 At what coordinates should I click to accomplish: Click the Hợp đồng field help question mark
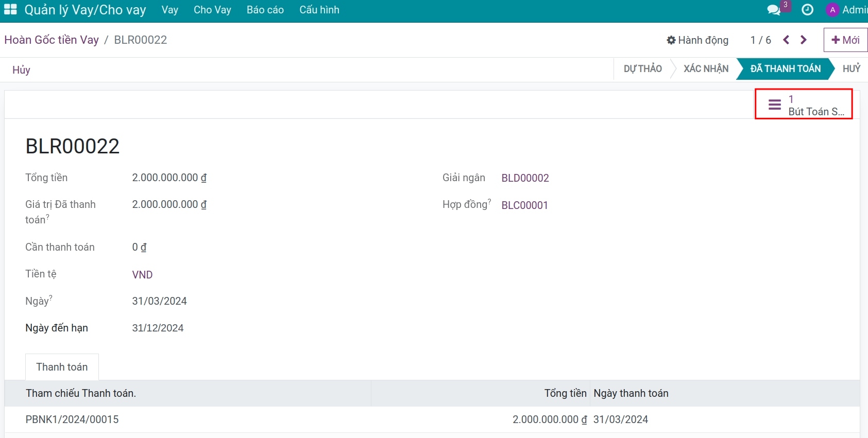pyautogui.click(x=489, y=201)
